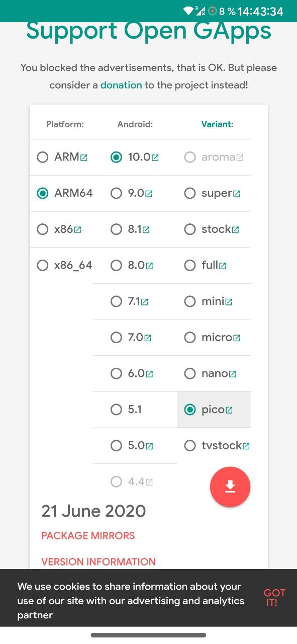Select the ARM platform radio button

pos(43,157)
